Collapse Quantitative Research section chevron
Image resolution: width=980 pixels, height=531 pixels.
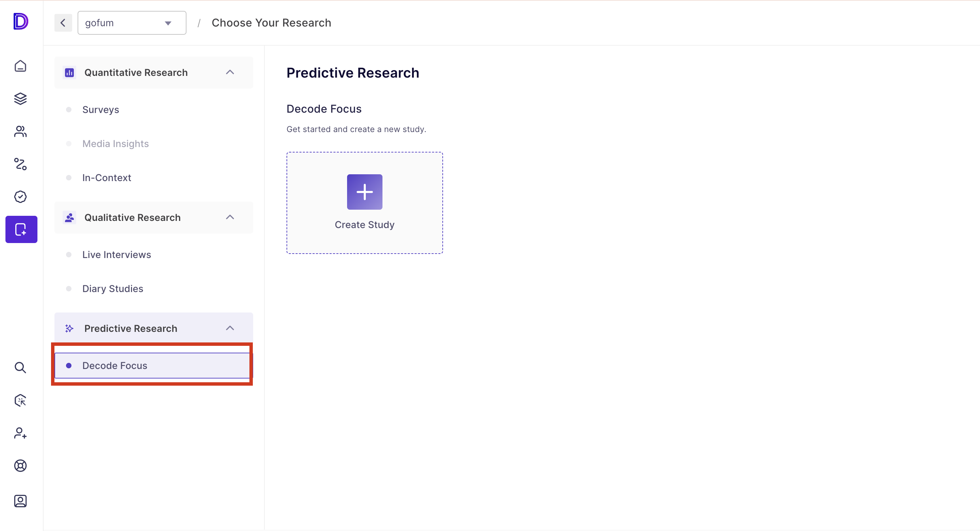[230, 72]
